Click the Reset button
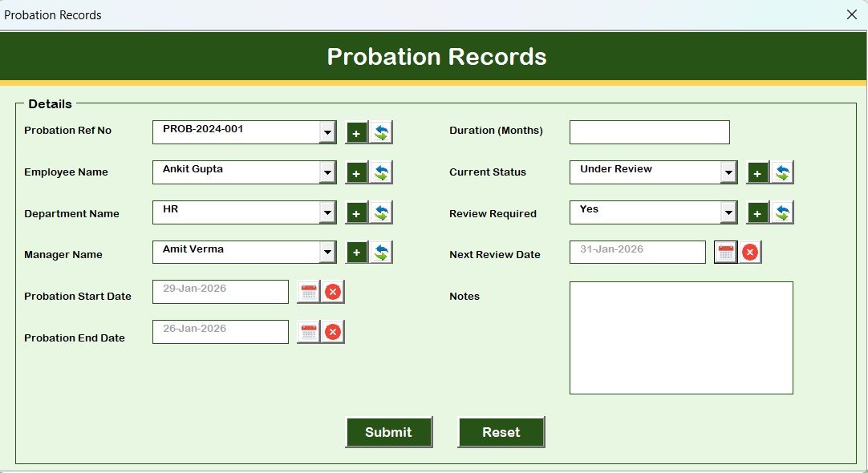Viewport: 868px width, 473px height. click(501, 431)
